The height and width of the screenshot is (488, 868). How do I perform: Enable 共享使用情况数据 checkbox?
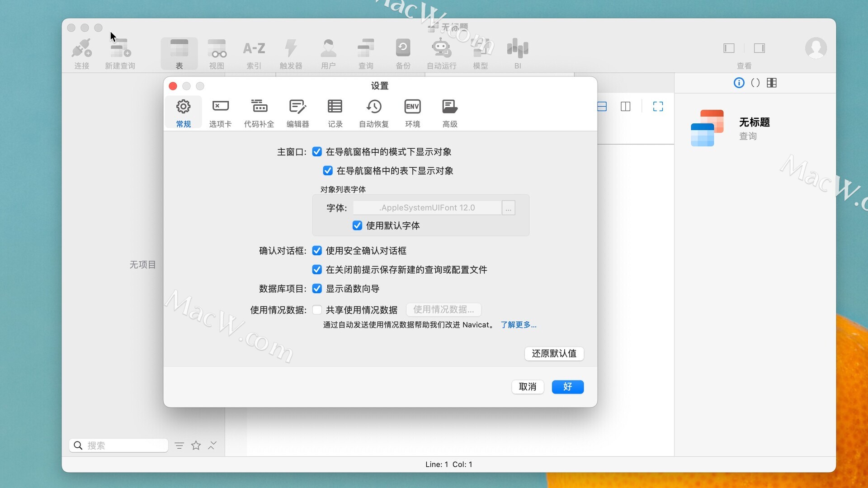[317, 310]
